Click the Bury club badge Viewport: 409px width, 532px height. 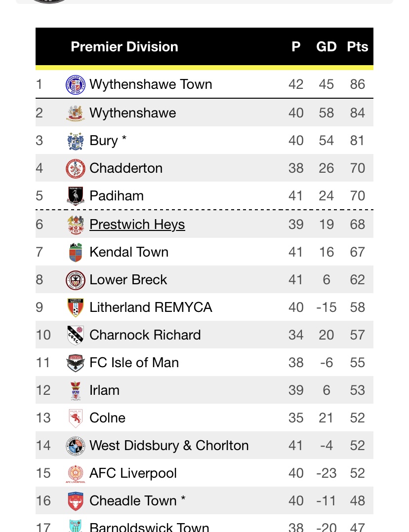point(76,141)
